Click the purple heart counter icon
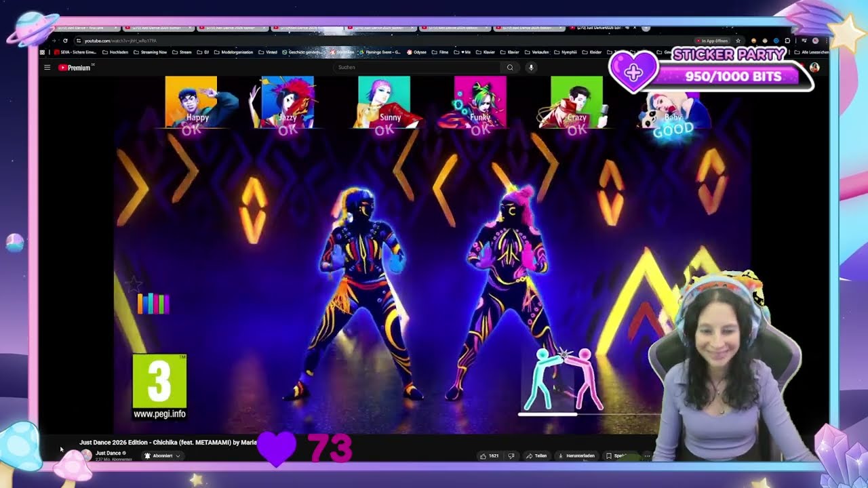Viewport: 868px width, 488px height. (277, 448)
